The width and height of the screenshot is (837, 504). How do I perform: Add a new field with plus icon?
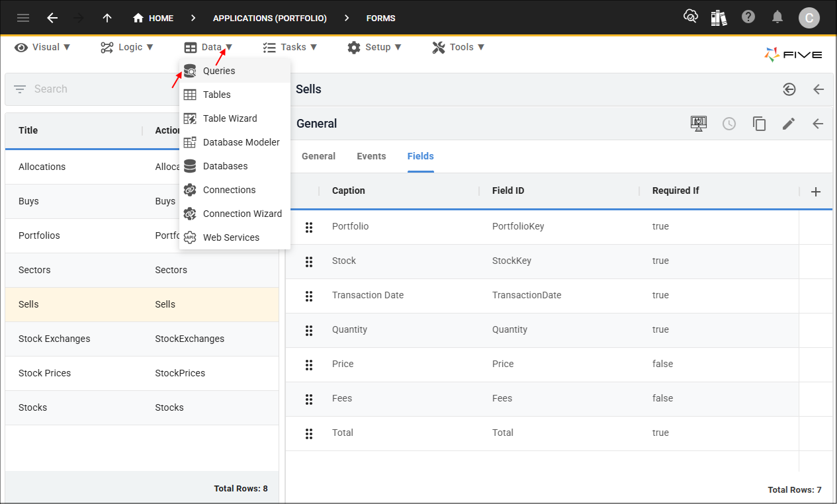point(816,191)
